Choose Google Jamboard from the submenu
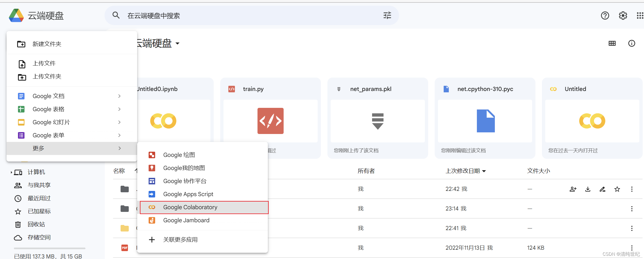644x259 pixels. click(x=203, y=220)
